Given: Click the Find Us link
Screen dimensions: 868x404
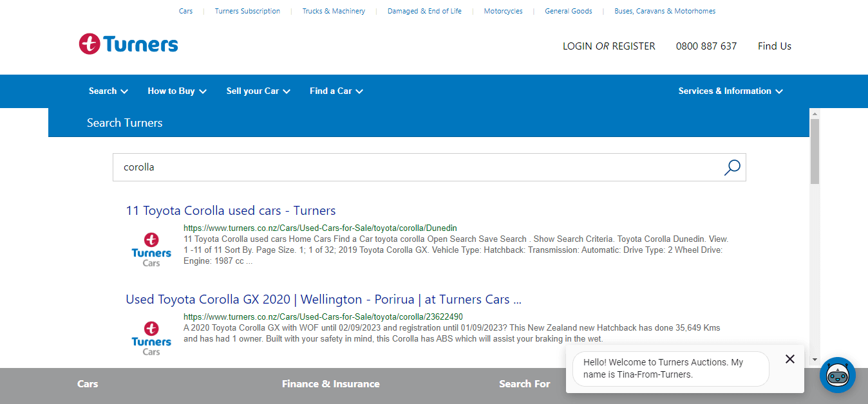Looking at the screenshot, I should tap(774, 46).
